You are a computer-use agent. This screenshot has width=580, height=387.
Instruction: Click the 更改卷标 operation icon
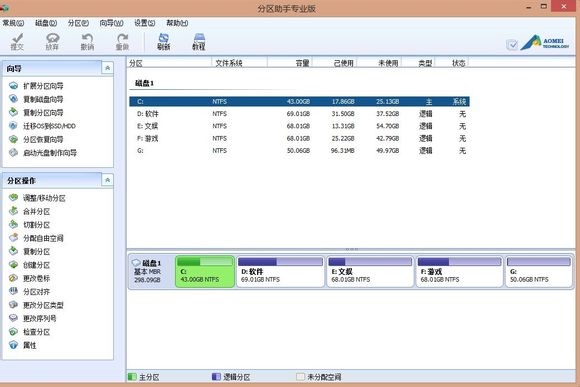13,278
